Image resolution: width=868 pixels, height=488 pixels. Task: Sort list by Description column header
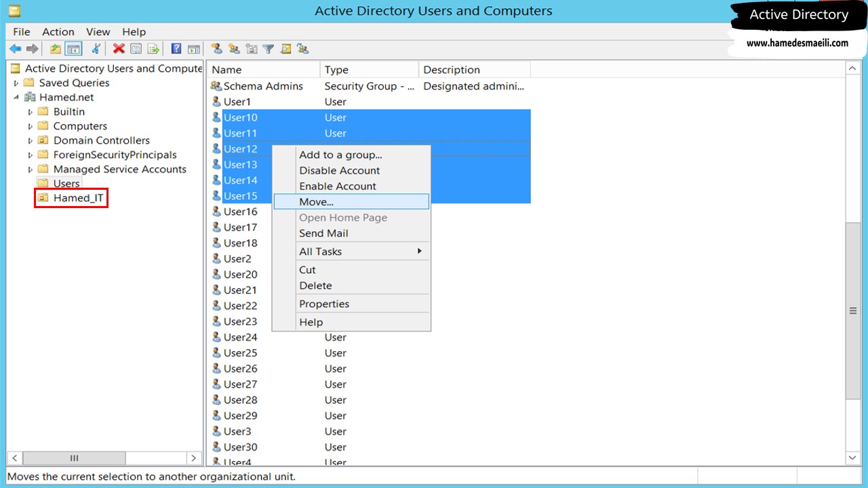click(x=475, y=69)
